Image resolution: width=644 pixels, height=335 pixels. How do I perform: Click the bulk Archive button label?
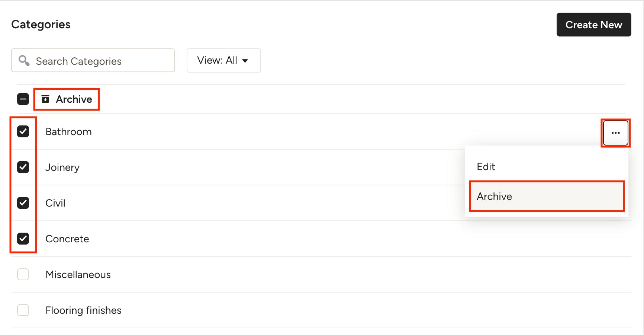(x=74, y=99)
